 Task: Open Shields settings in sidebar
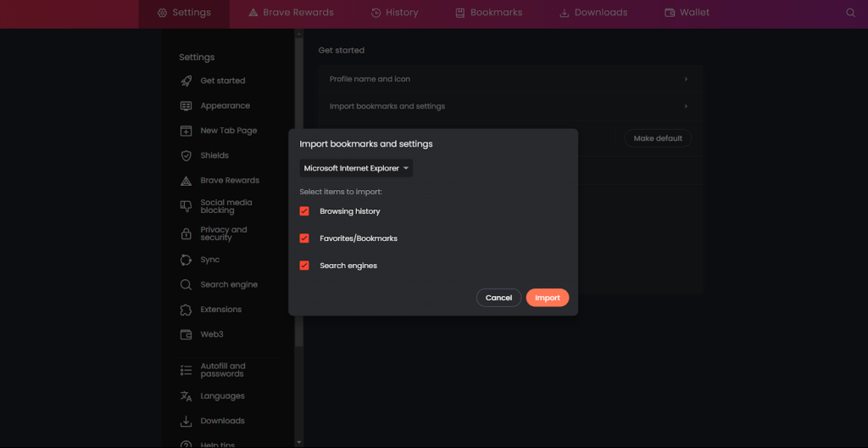(x=214, y=156)
